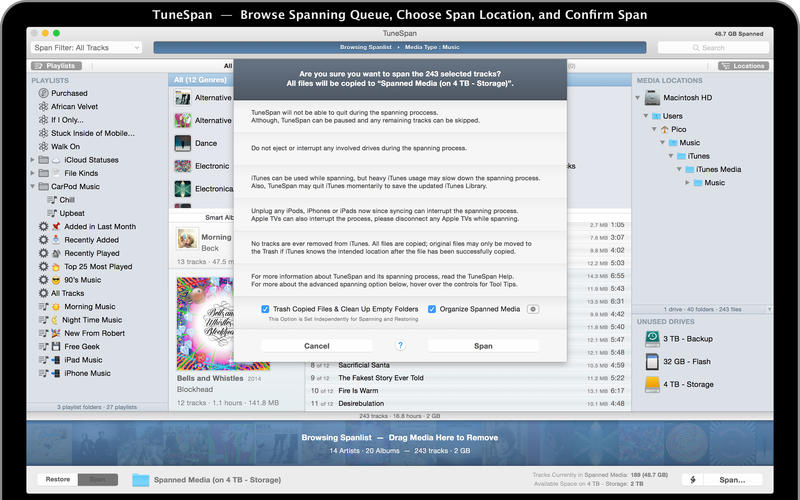Collapse the iTunes Media folder
This screenshot has width=800, height=500.
[679, 169]
